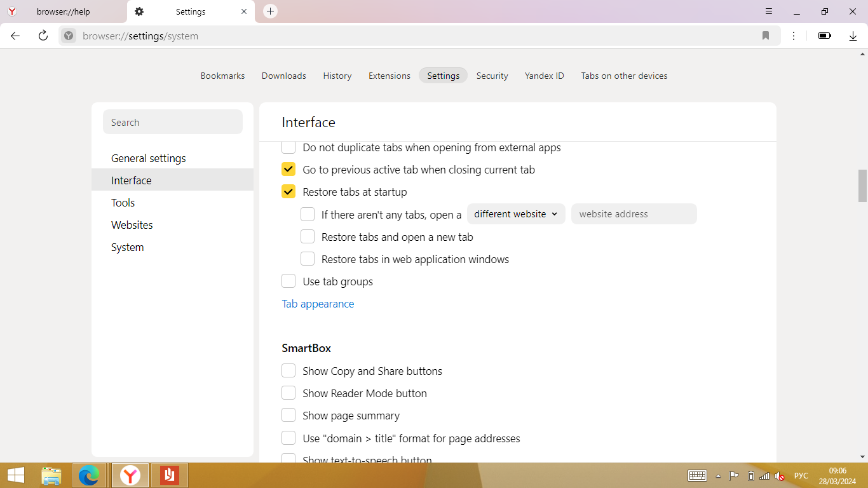
Task: Open the Yandex ID section
Action: [545, 76]
